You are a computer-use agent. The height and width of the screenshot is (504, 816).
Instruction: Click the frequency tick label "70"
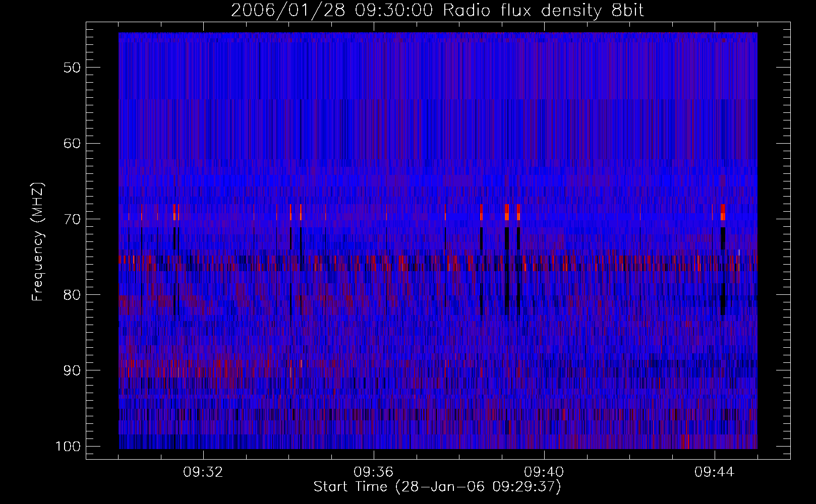[72, 219]
